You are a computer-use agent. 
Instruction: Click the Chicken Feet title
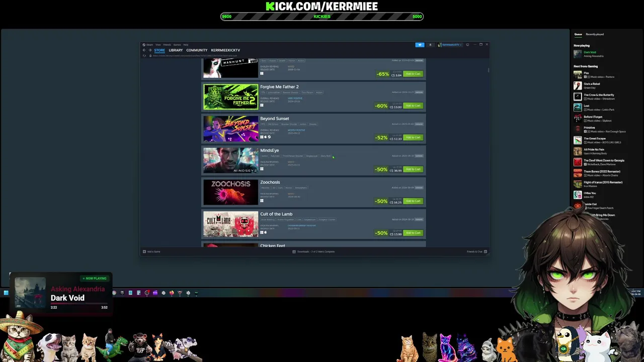[x=273, y=245]
